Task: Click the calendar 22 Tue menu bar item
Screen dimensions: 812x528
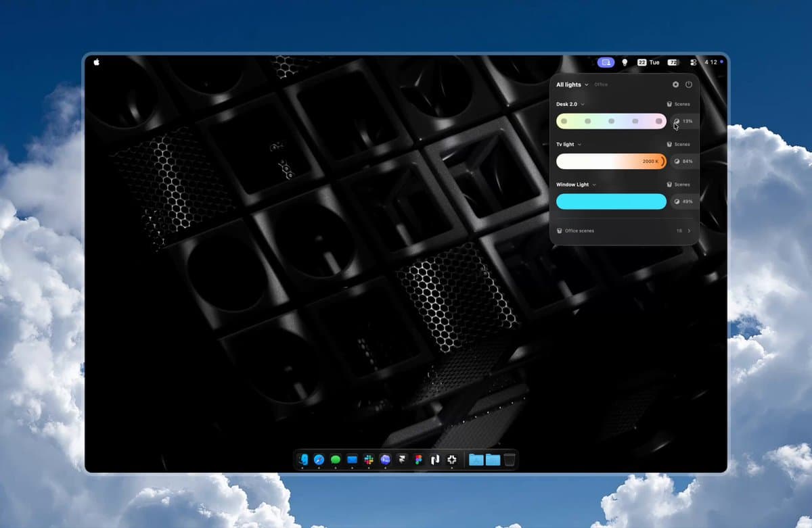Action: (x=648, y=62)
